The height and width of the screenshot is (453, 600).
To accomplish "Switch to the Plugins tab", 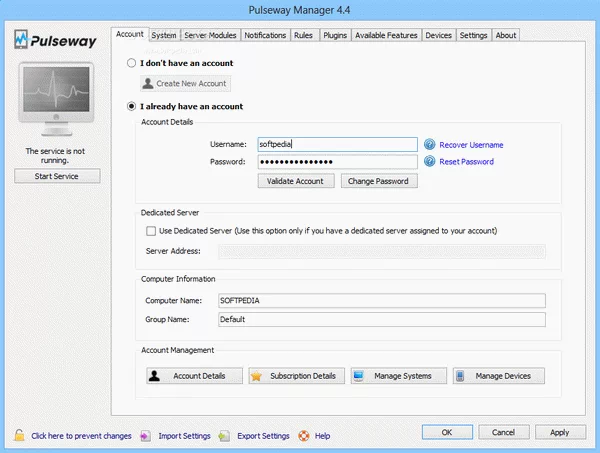I will coord(335,35).
